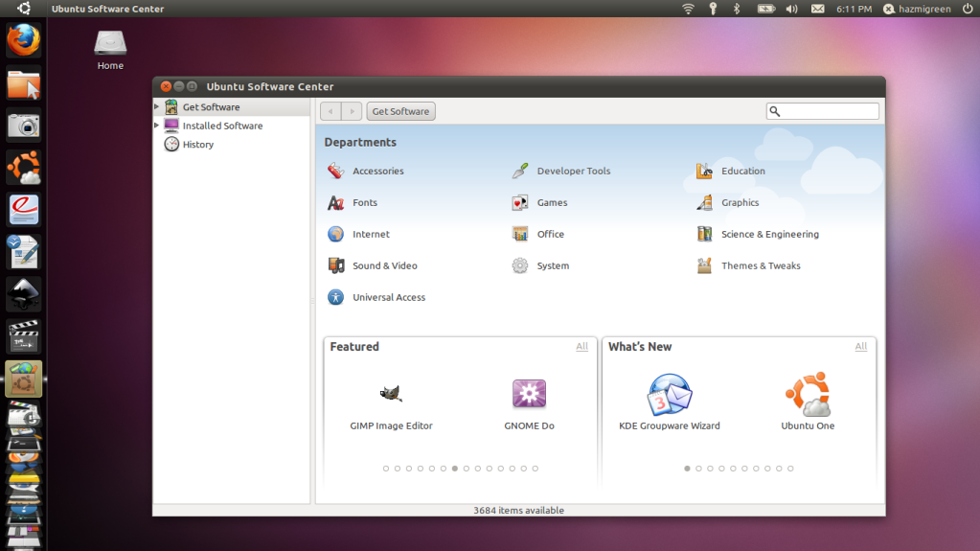980x551 pixels.
Task: Open the System department gear icon
Action: point(520,265)
